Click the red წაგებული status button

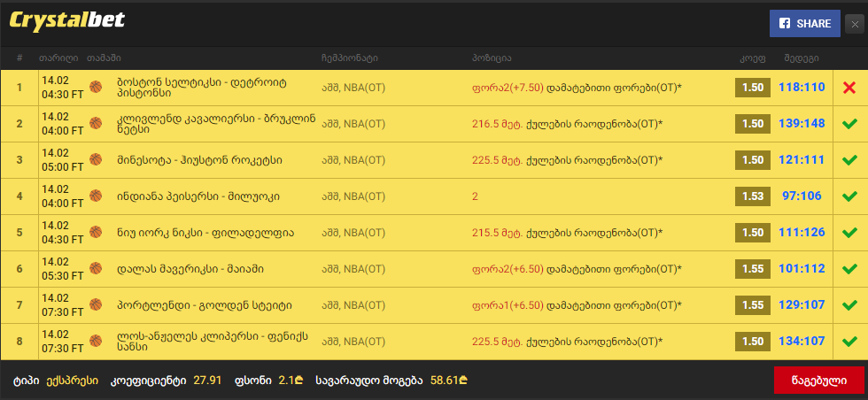[x=818, y=380]
